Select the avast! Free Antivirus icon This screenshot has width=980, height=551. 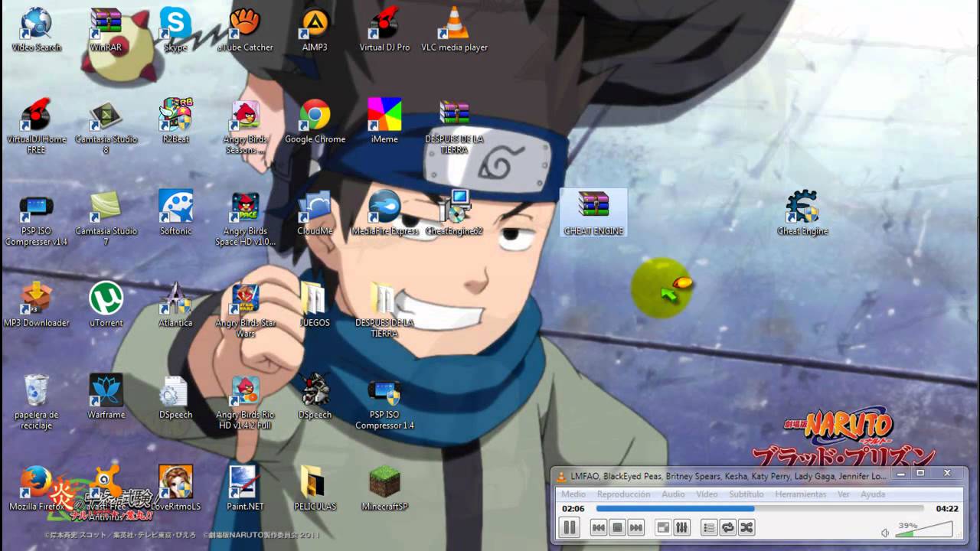point(106,494)
